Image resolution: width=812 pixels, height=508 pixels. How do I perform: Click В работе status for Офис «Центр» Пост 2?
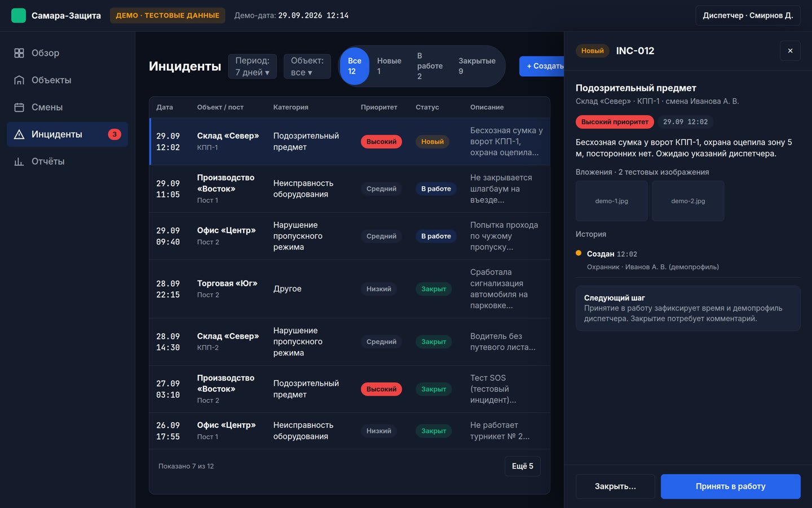click(x=436, y=237)
